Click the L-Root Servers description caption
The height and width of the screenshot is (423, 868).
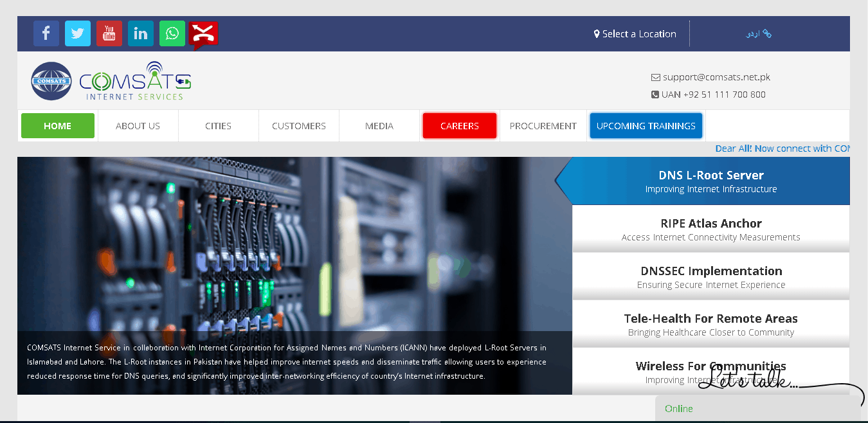[287, 362]
